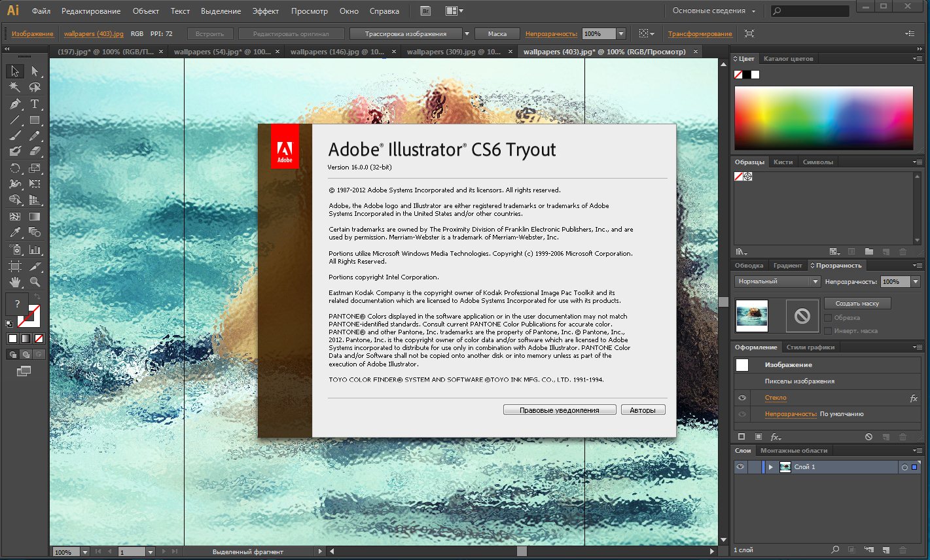
Task: Select the Direct Selection tool
Action: pos(35,71)
